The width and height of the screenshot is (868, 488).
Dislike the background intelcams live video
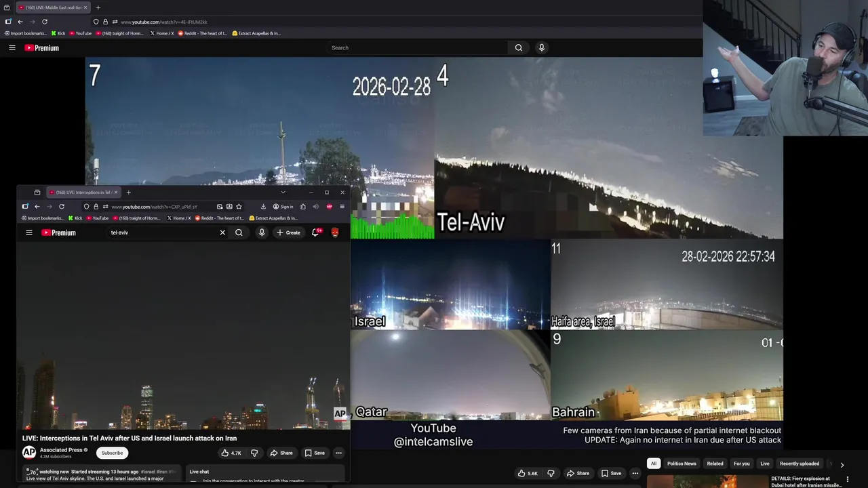pos(551,473)
